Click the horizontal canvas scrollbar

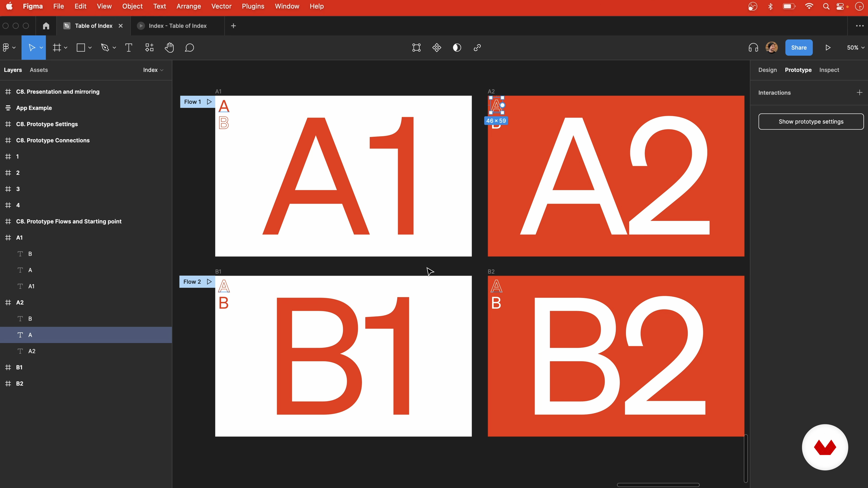click(x=658, y=485)
